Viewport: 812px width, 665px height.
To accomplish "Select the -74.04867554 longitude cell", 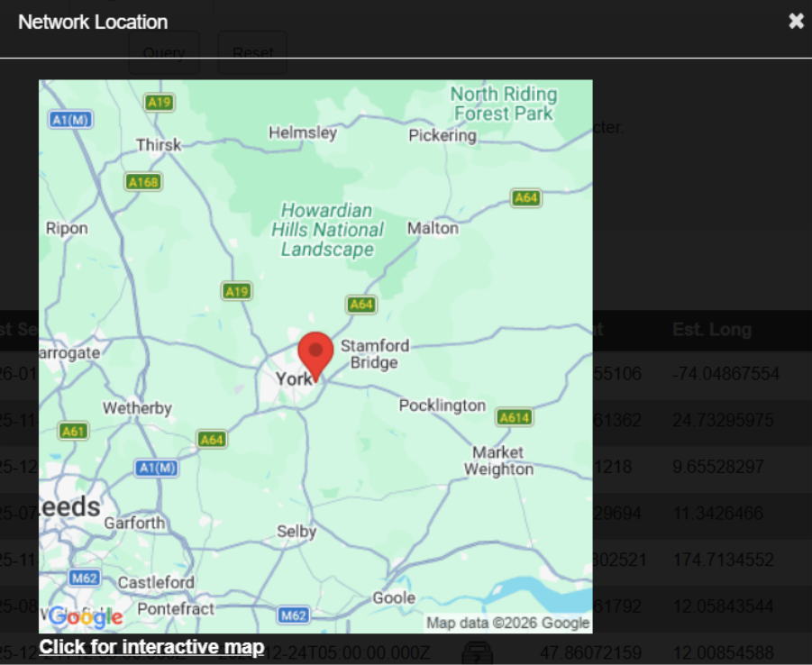I will coord(725,373).
